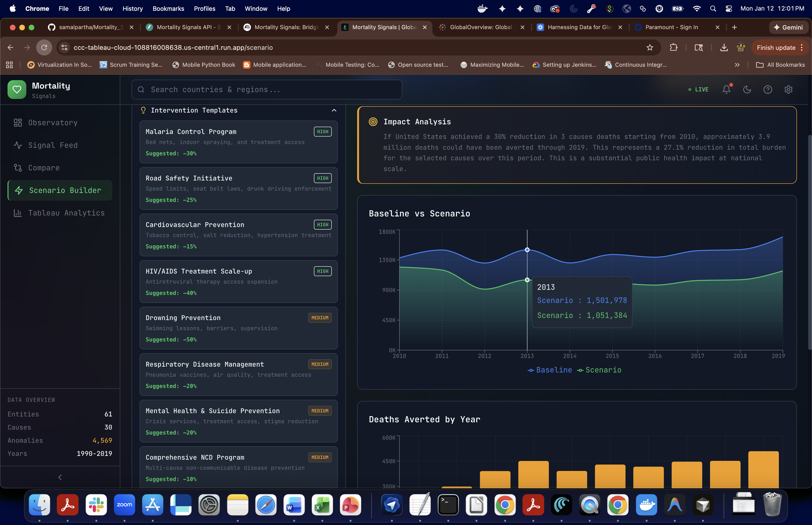
Task: Go to the Compare page
Action: pos(44,168)
